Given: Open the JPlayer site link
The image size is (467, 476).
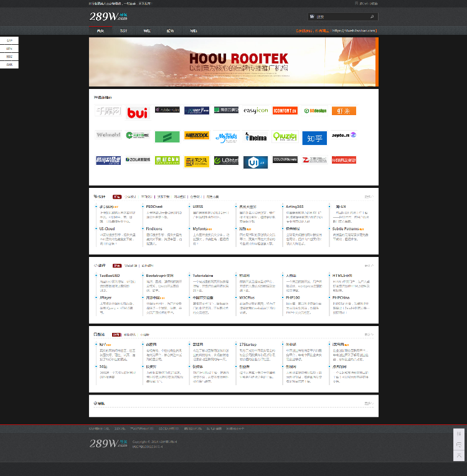Looking at the screenshot, I should [105, 298].
